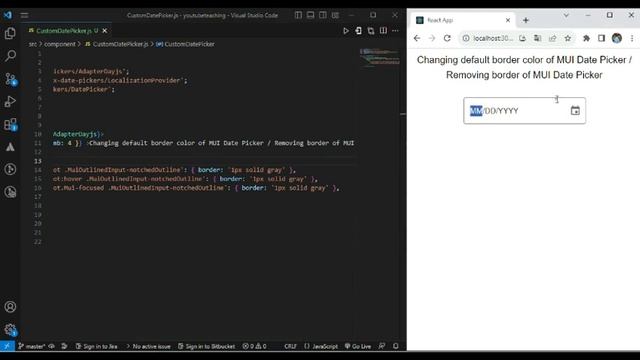Open the date picker calendar icon
Image resolution: width=640 pixels, height=360 pixels.
pyautogui.click(x=575, y=111)
